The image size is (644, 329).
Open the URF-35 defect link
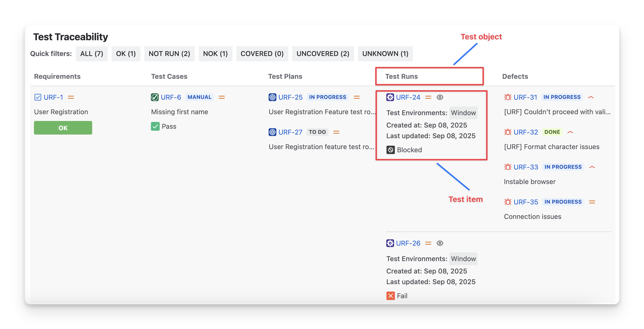(x=526, y=202)
